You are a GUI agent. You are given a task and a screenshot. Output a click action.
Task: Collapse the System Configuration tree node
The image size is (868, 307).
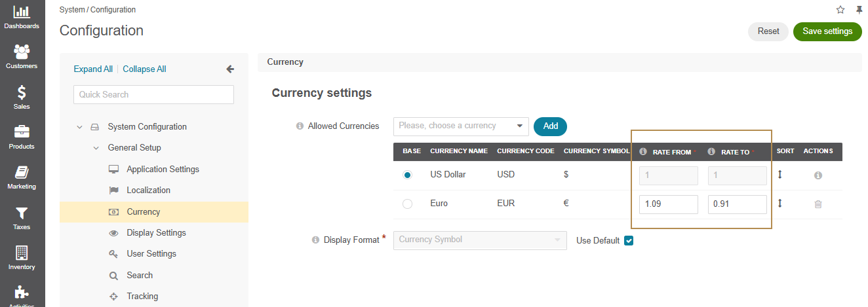(79, 127)
